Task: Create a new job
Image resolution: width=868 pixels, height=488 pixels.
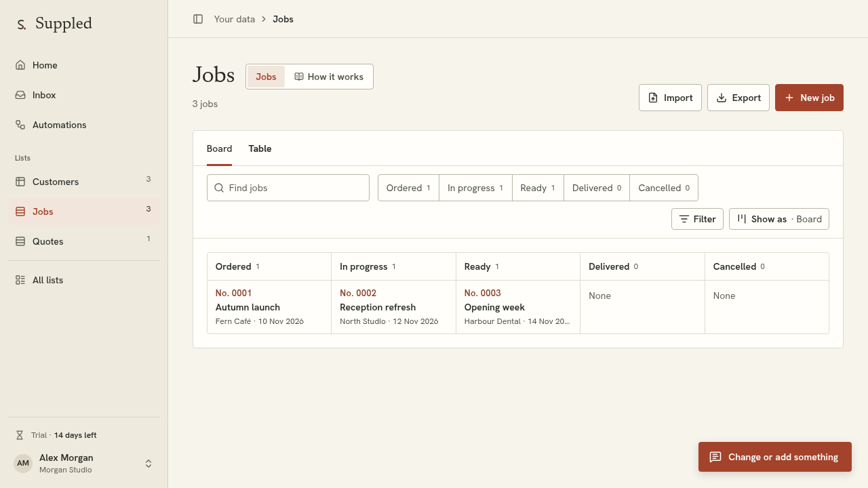Action: [809, 98]
